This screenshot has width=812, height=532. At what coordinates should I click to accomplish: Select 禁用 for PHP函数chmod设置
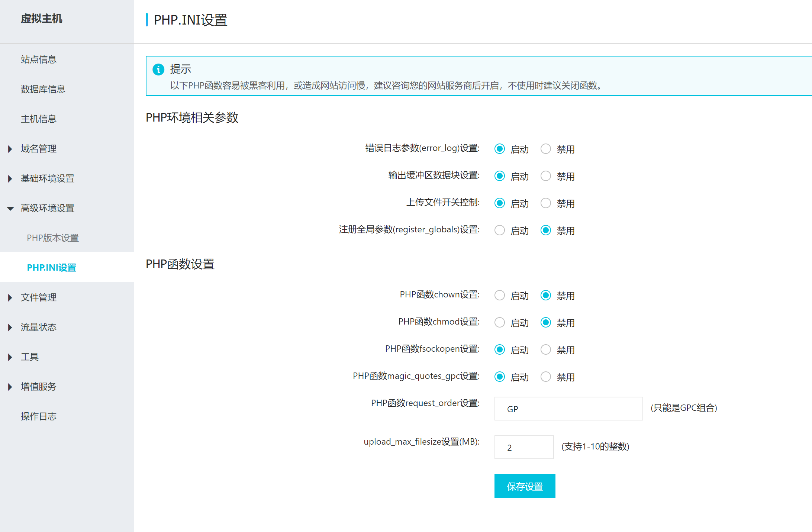546,323
